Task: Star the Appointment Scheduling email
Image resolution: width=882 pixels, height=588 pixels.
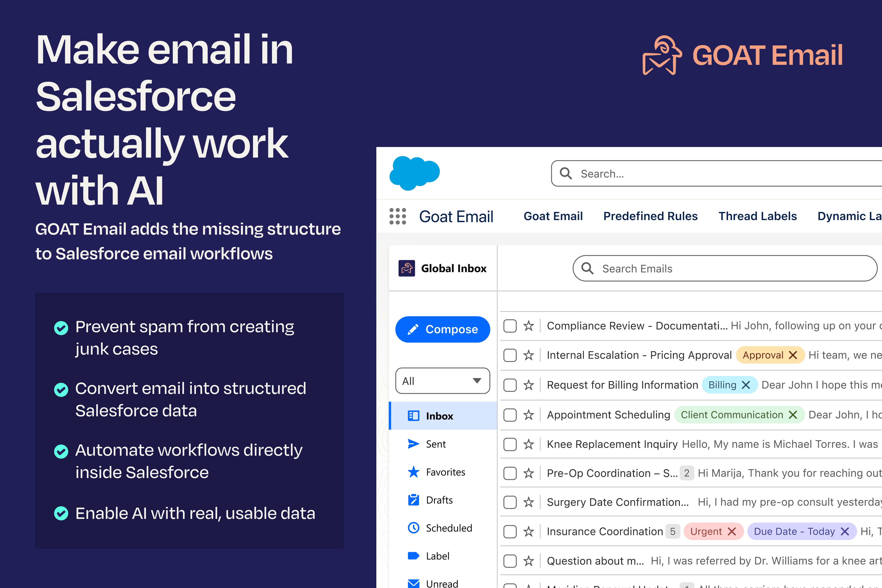Action: click(529, 415)
